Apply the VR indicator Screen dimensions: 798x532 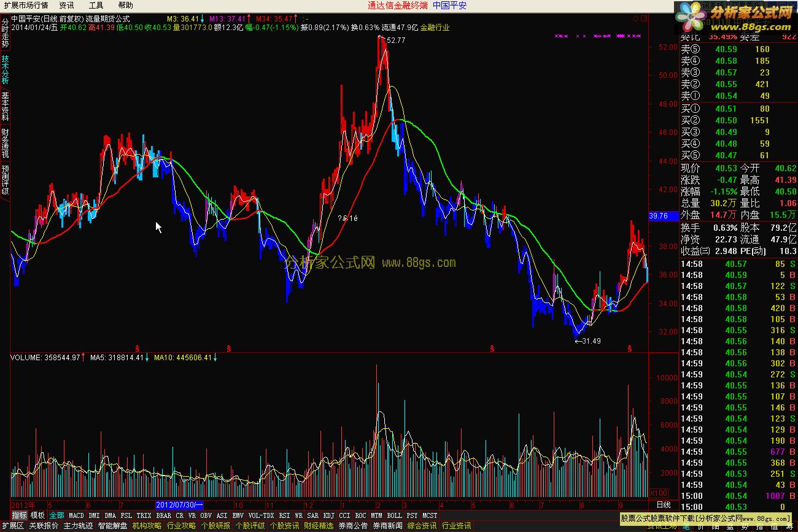click(x=192, y=515)
